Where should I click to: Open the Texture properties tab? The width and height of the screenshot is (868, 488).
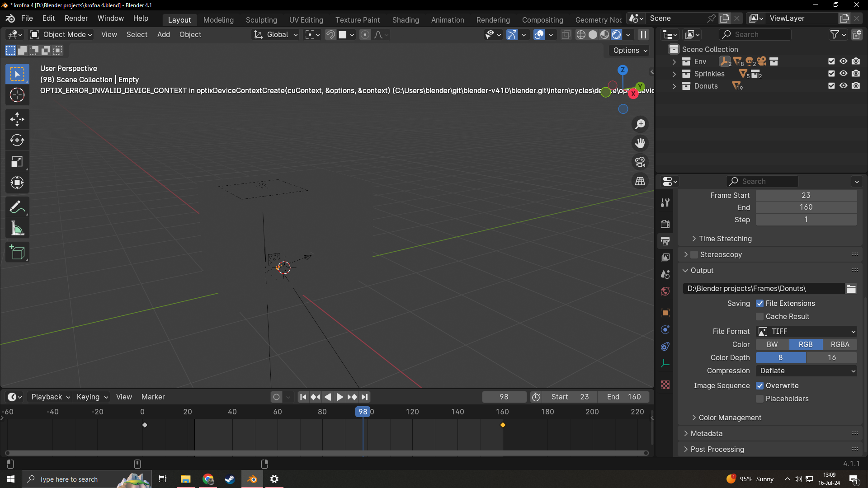pyautogui.click(x=665, y=385)
